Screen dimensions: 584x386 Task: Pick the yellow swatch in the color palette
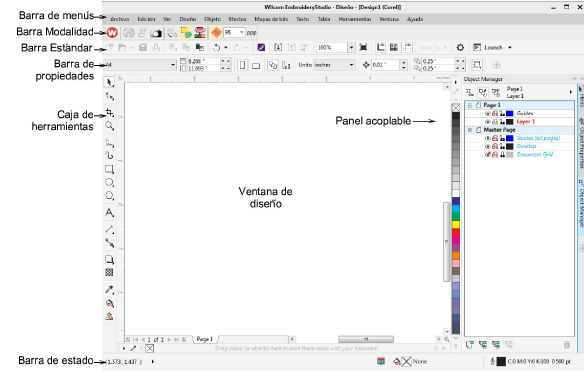point(456,225)
